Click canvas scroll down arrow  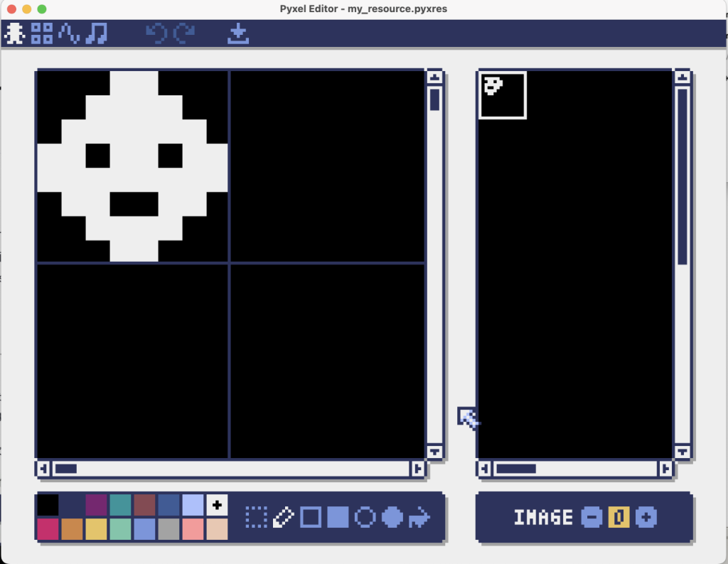click(434, 452)
